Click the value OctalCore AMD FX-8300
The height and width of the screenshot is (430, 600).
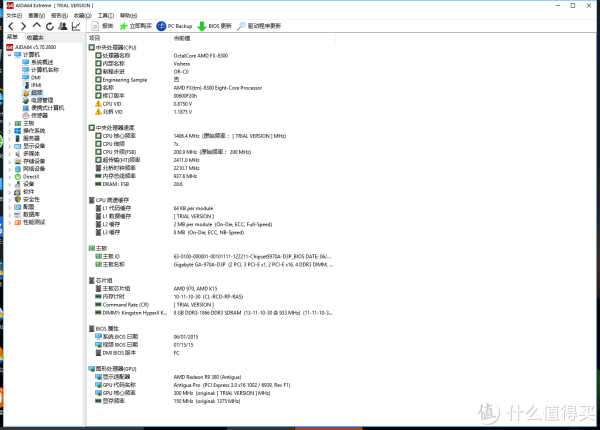pyautogui.click(x=201, y=55)
